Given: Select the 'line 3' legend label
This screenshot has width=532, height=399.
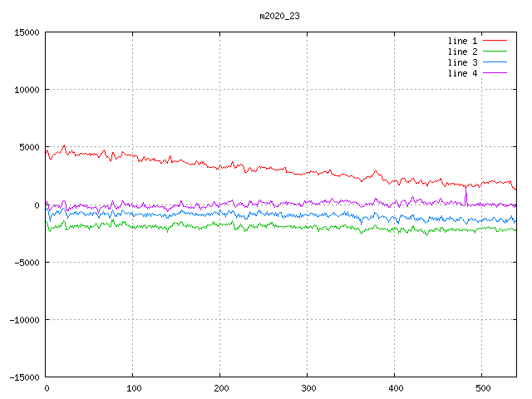Looking at the screenshot, I should tap(462, 62).
